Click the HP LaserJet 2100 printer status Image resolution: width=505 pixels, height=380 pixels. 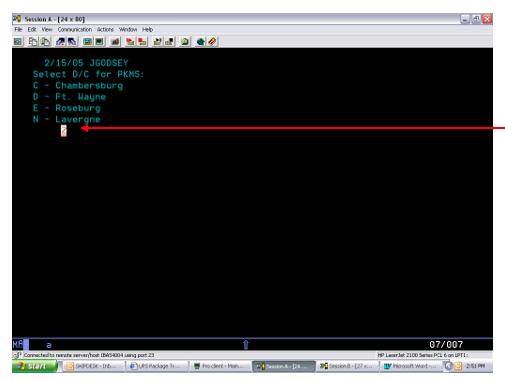tap(423, 355)
